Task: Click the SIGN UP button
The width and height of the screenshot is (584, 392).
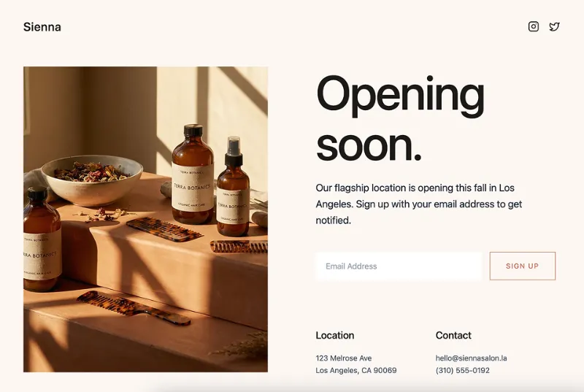Action: [x=522, y=266]
